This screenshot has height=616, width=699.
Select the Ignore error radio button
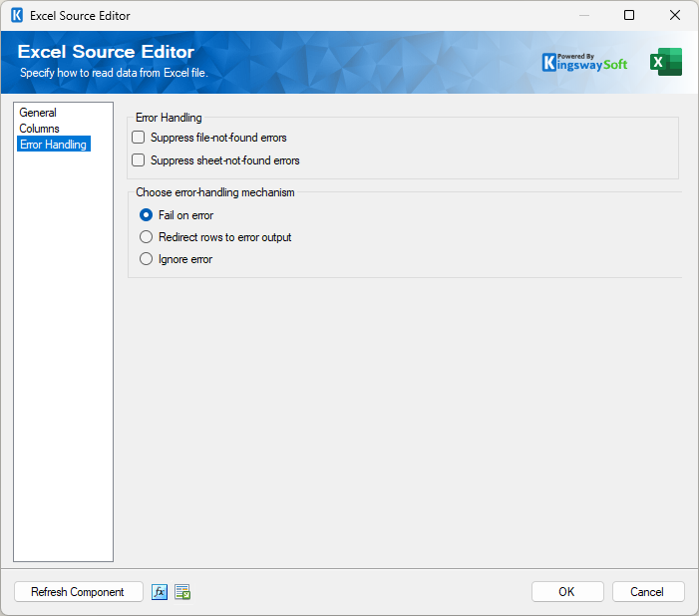click(147, 259)
